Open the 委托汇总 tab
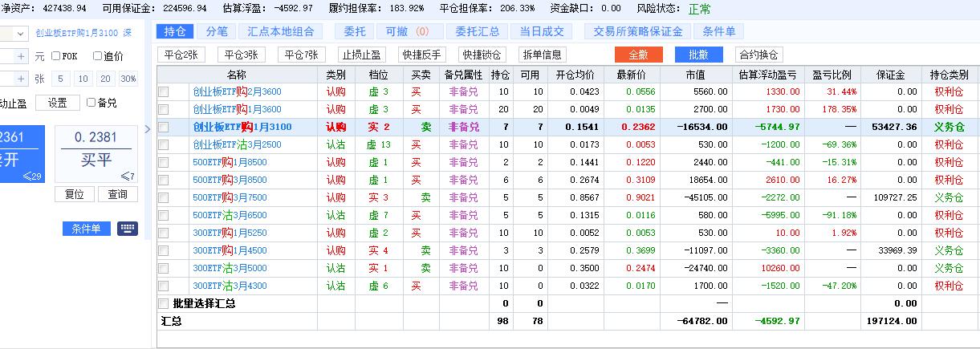980x349 pixels. point(477,31)
